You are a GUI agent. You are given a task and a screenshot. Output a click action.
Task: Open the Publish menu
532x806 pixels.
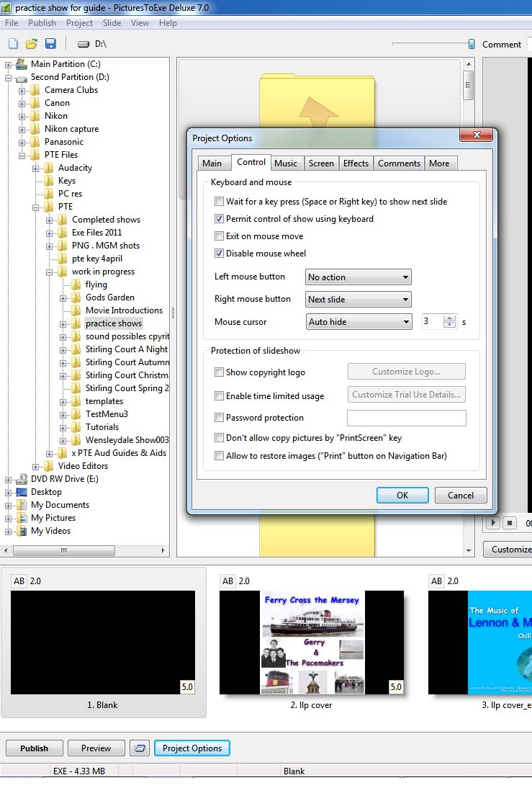click(x=42, y=23)
